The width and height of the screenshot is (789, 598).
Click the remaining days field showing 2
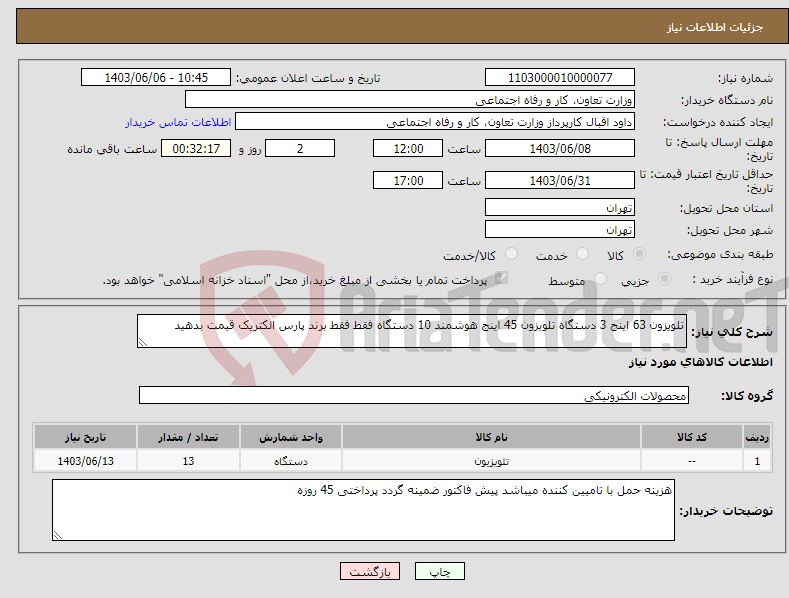pyautogui.click(x=300, y=148)
